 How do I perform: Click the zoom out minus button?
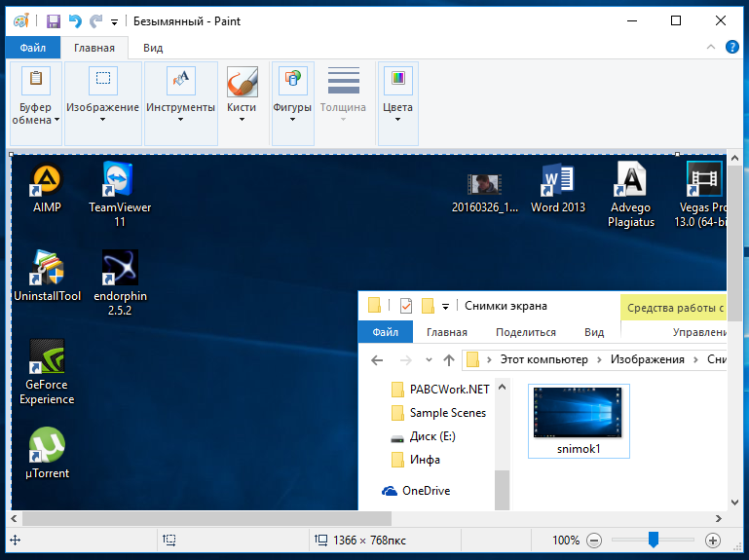594,541
